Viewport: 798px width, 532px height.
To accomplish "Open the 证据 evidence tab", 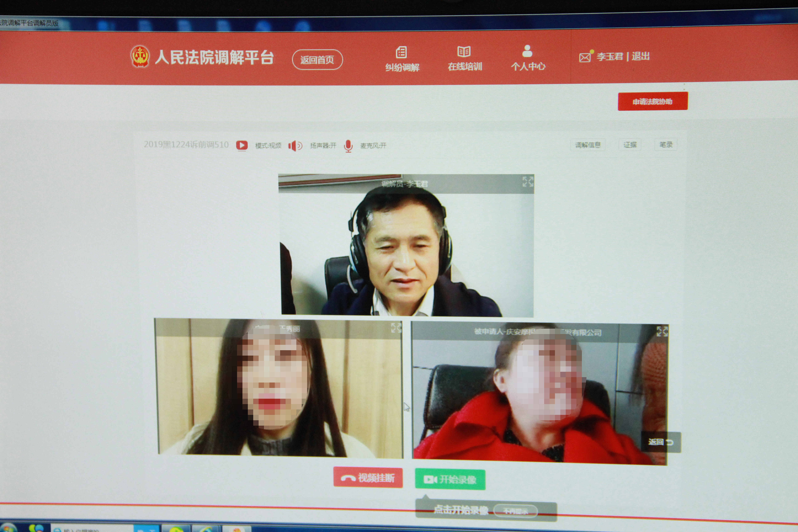I will pyautogui.click(x=630, y=145).
